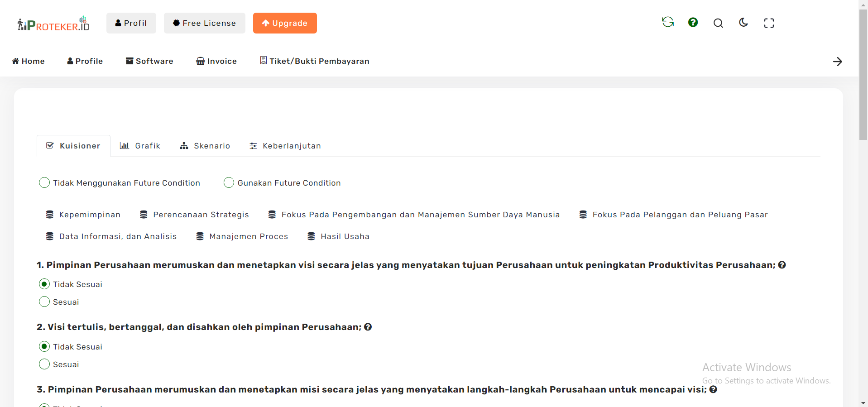Select Gunakan Future Condition option
This screenshot has width=868, height=407.
tap(229, 182)
